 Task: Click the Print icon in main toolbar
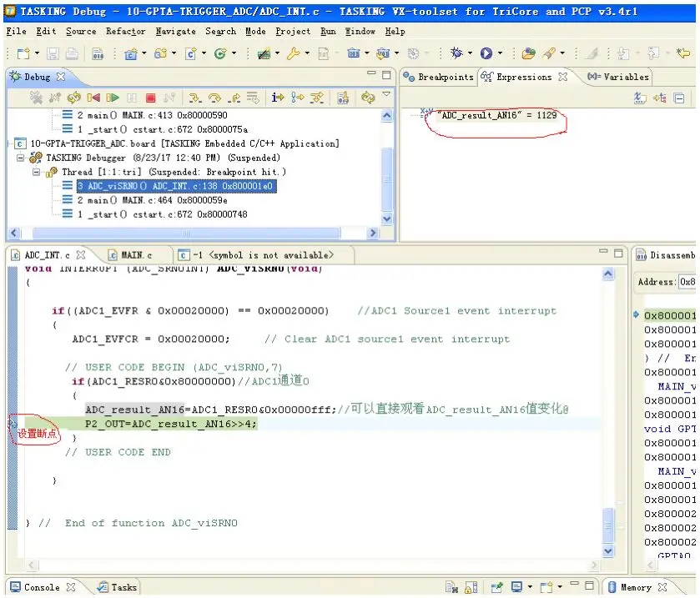(72, 53)
